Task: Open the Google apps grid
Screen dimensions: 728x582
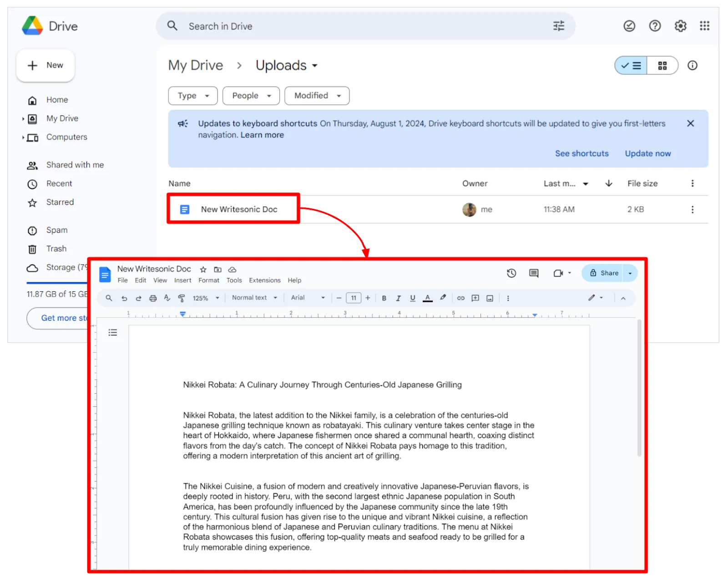Action: [x=705, y=26]
